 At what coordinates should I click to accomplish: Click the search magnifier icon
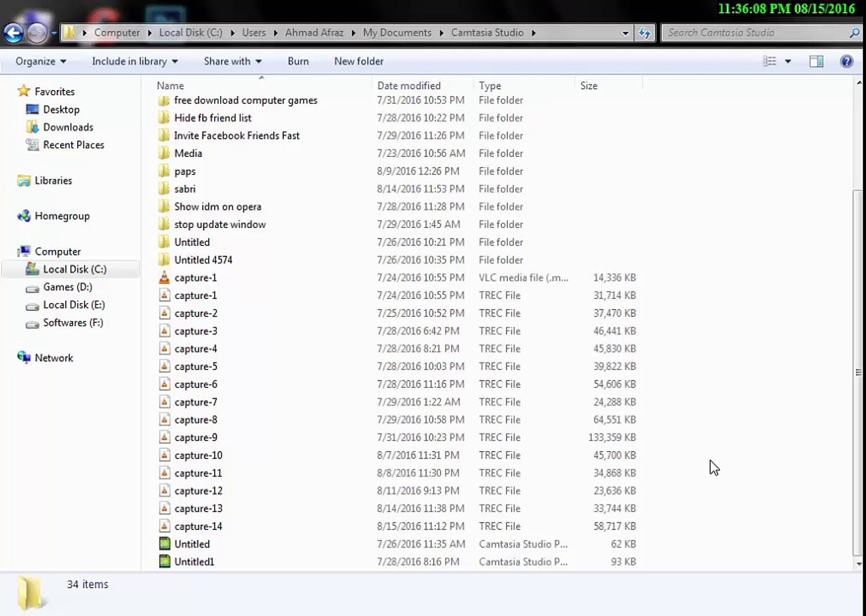click(854, 33)
